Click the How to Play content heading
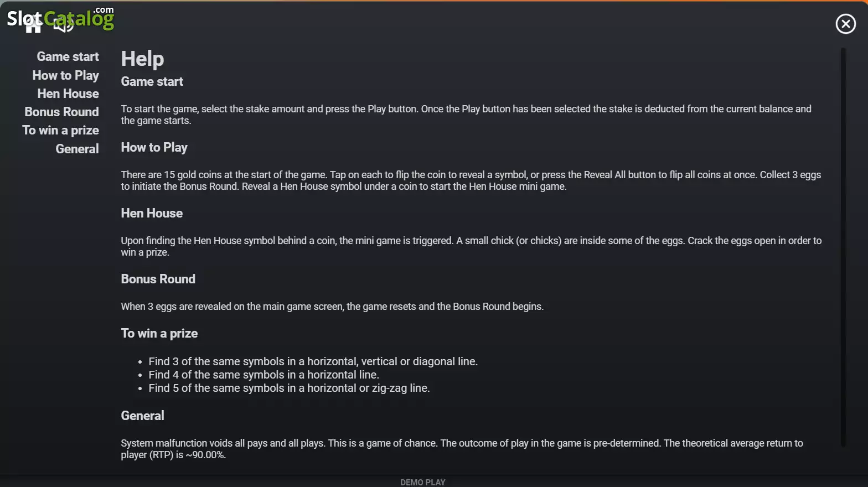The image size is (868, 487). [154, 147]
